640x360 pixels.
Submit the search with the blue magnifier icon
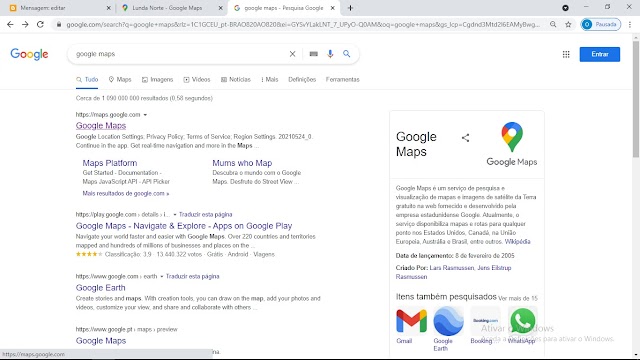point(347,54)
